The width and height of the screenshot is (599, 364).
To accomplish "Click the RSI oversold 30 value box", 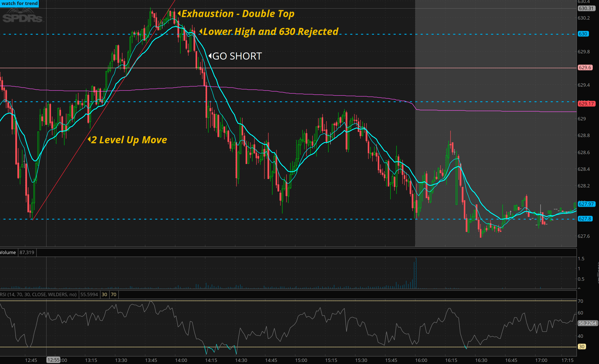I will point(104,294).
